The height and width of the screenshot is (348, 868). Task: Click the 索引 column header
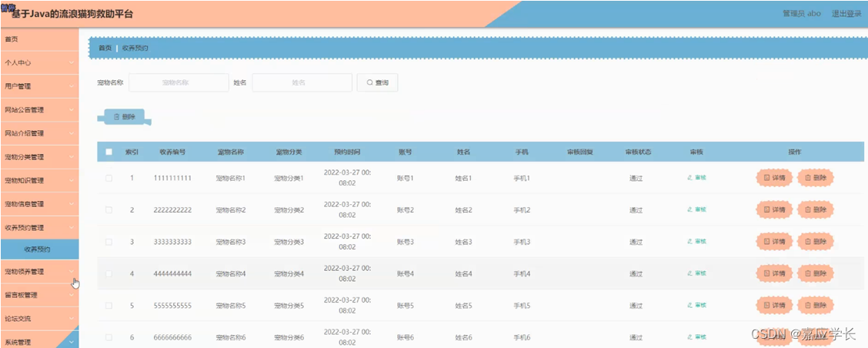point(132,151)
